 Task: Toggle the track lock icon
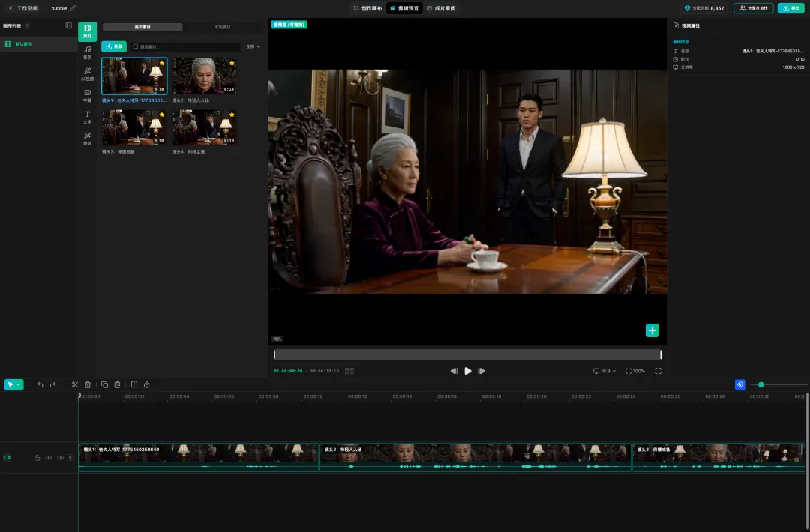point(37,458)
